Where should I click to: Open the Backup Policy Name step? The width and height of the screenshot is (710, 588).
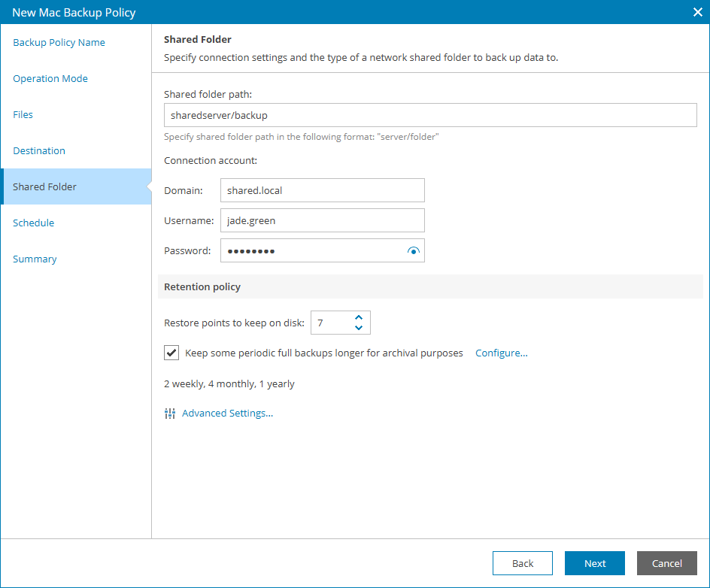tap(59, 43)
